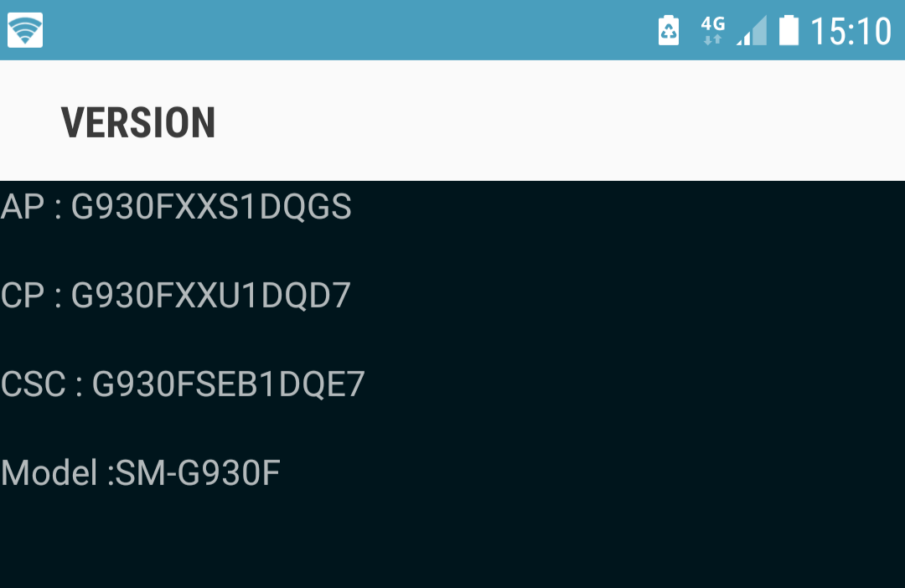Select CSC value G930FSEB1DQE7
905x588 pixels.
tap(229, 384)
